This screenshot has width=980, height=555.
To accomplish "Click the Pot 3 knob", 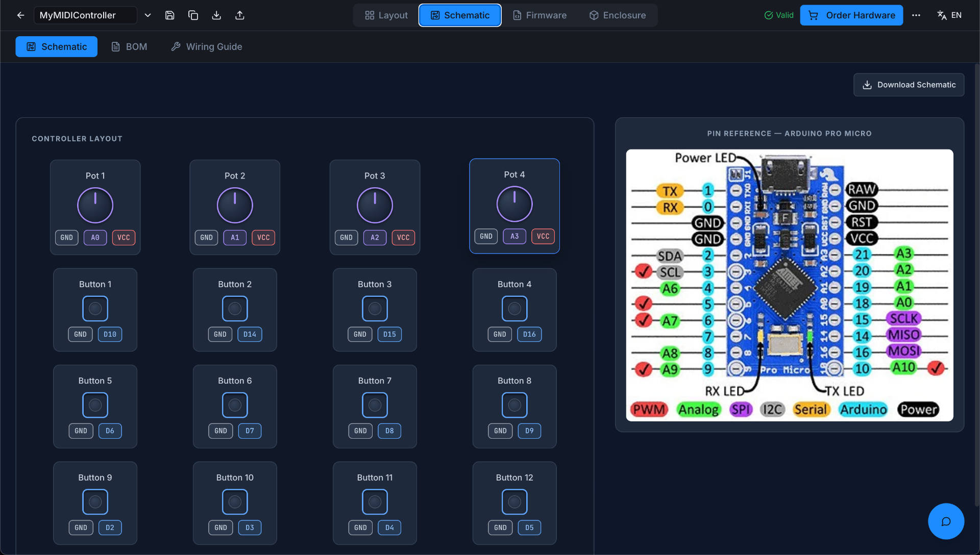I will pos(375,205).
